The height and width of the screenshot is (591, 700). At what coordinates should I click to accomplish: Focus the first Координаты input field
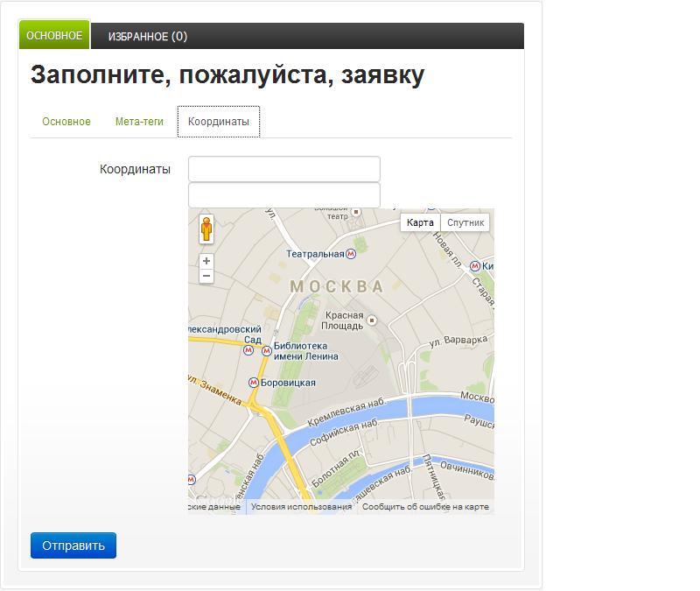click(x=284, y=169)
